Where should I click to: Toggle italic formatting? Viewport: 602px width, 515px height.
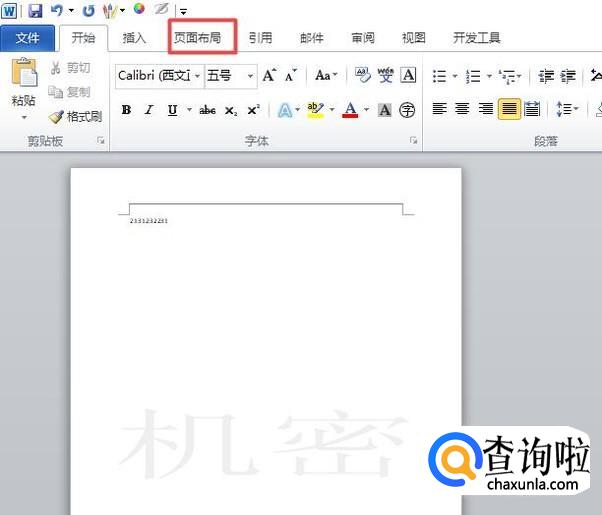[x=150, y=110]
